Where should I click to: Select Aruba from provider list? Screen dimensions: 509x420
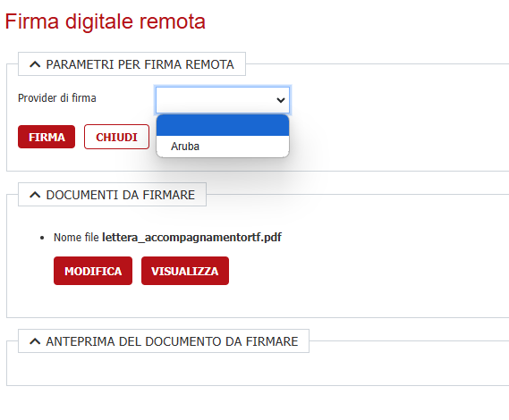223,147
